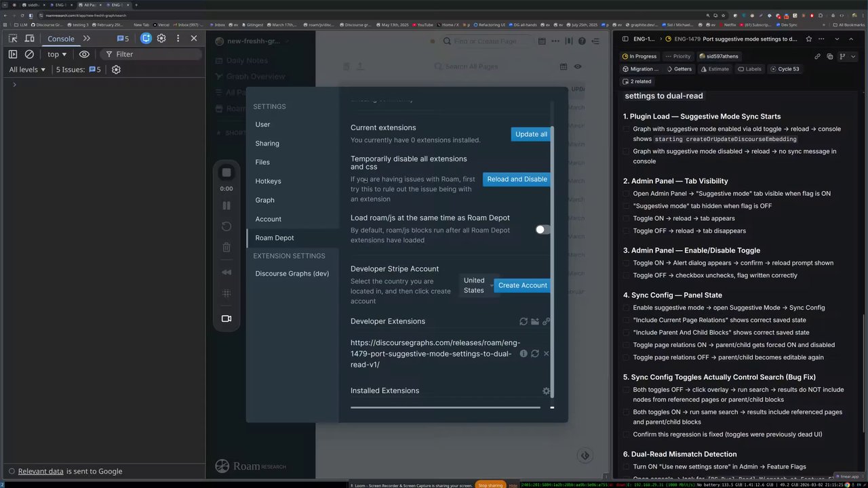The image size is (868, 488).
Task: Open console settings gear beside issues count
Action: click(116, 70)
